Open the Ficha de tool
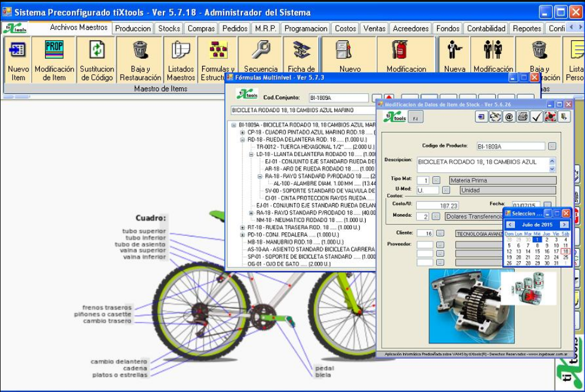585x392 pixels. point(301,55)
